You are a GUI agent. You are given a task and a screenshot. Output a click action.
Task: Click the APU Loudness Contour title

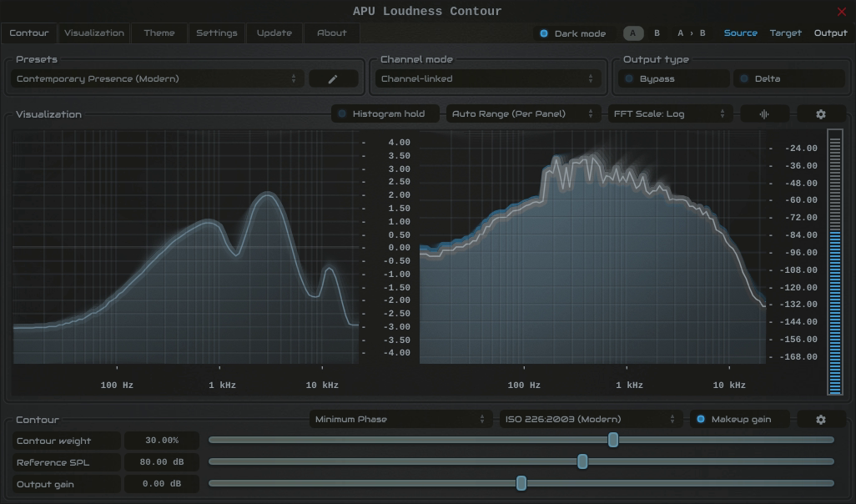(x=427, y=12)
